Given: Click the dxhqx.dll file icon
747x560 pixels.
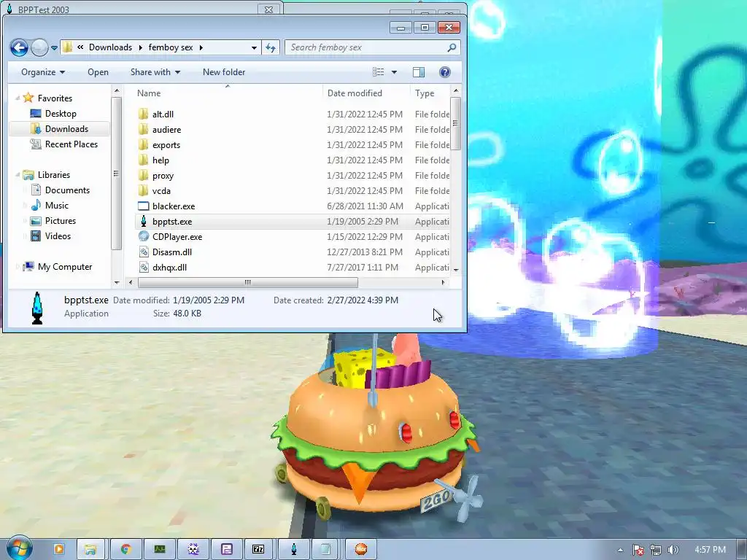Looking at the screenshot, I should (144, 267).
